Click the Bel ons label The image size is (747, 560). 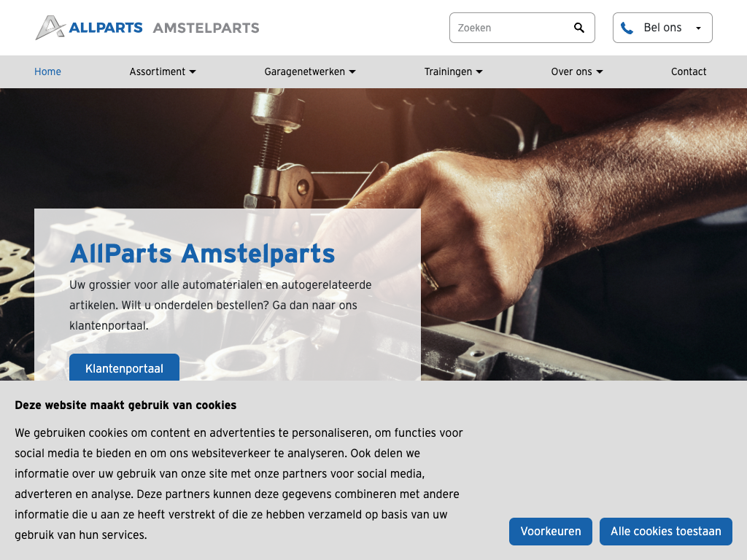point(662,28)
